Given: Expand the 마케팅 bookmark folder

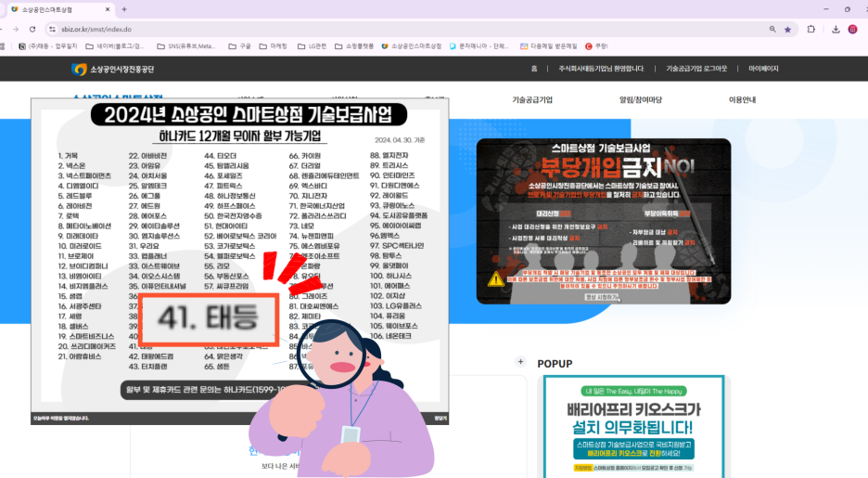Looking at the screenshot, I should 274,46.
